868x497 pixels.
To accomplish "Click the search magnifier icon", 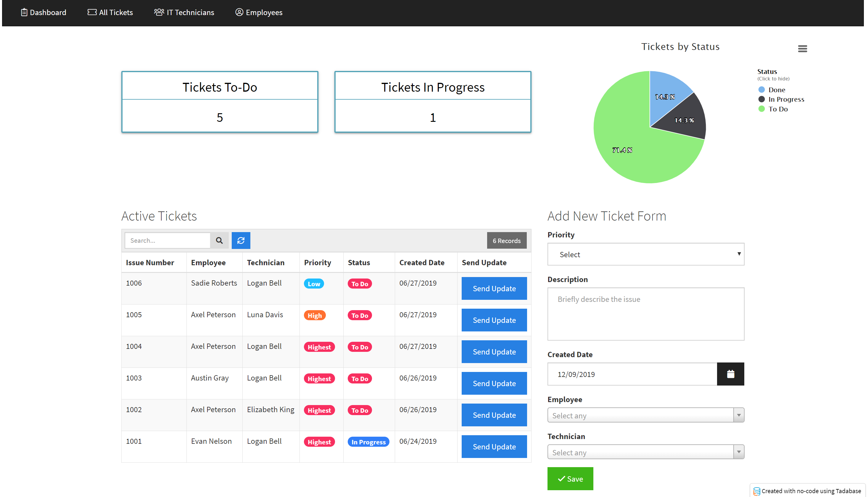I will (x=219, y=240).
